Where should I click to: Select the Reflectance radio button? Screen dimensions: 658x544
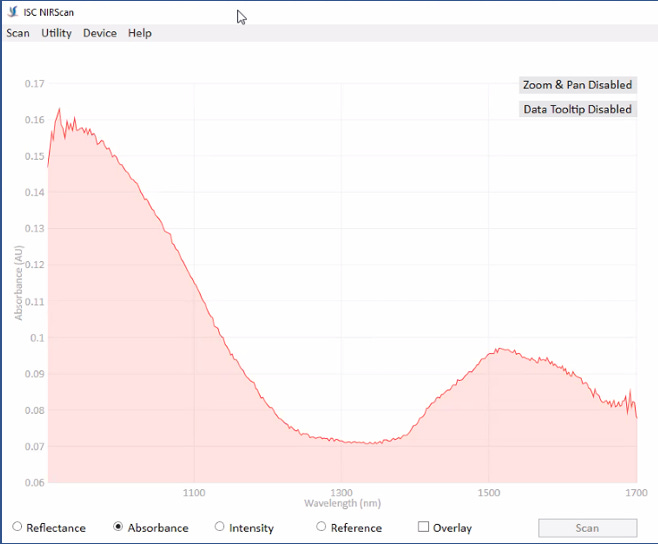(17, 526)
